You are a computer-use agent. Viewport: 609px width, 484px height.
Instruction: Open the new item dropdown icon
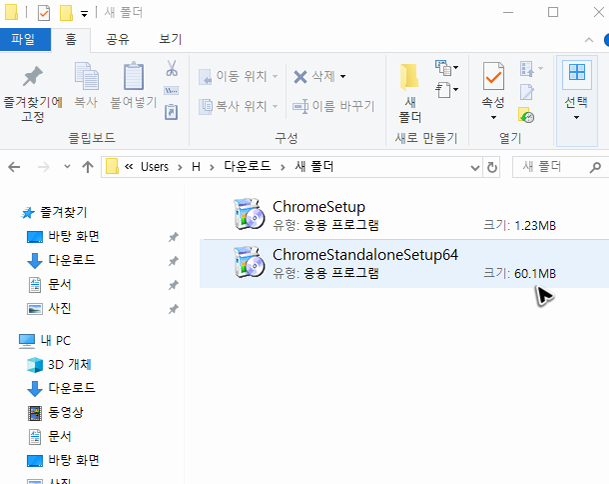(447, 68)
